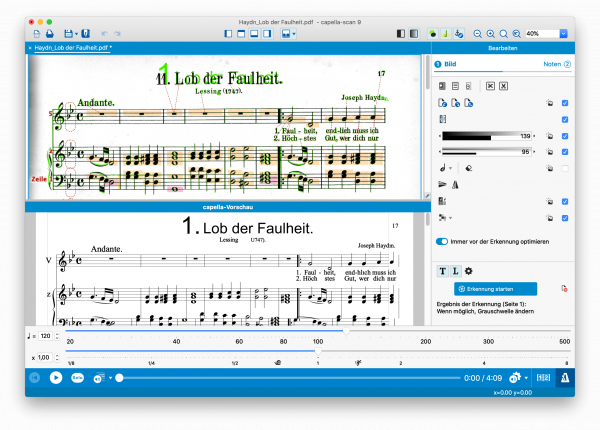Disable 'Immer vor der Erkennung optimieren' switch

coord(443,241)
